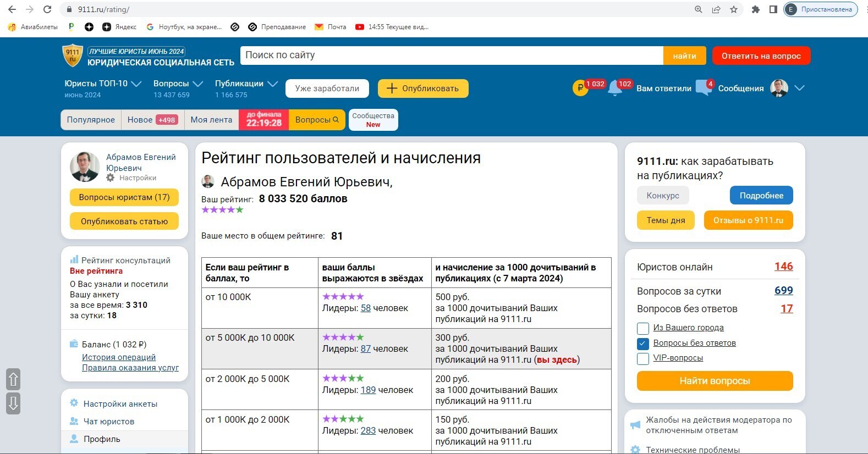Bookmark this page with star icon
The image size is (868, 454).
coord(734,9)
